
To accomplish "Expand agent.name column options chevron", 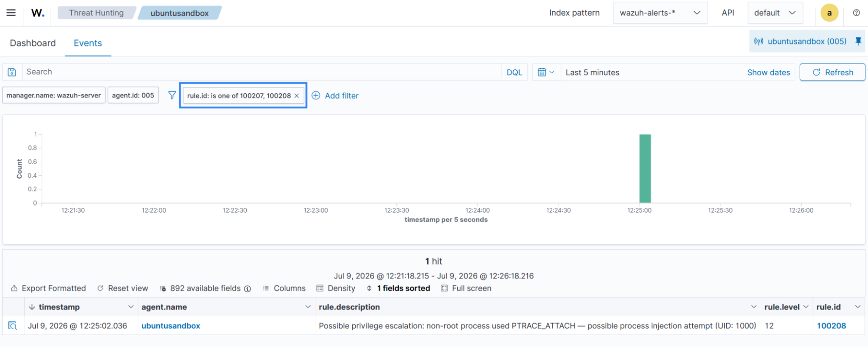I will tap(308, 307).
